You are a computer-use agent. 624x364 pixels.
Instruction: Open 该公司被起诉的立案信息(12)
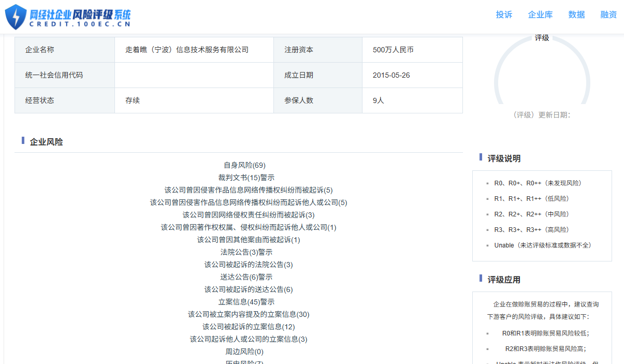click(x=249, y=327)
